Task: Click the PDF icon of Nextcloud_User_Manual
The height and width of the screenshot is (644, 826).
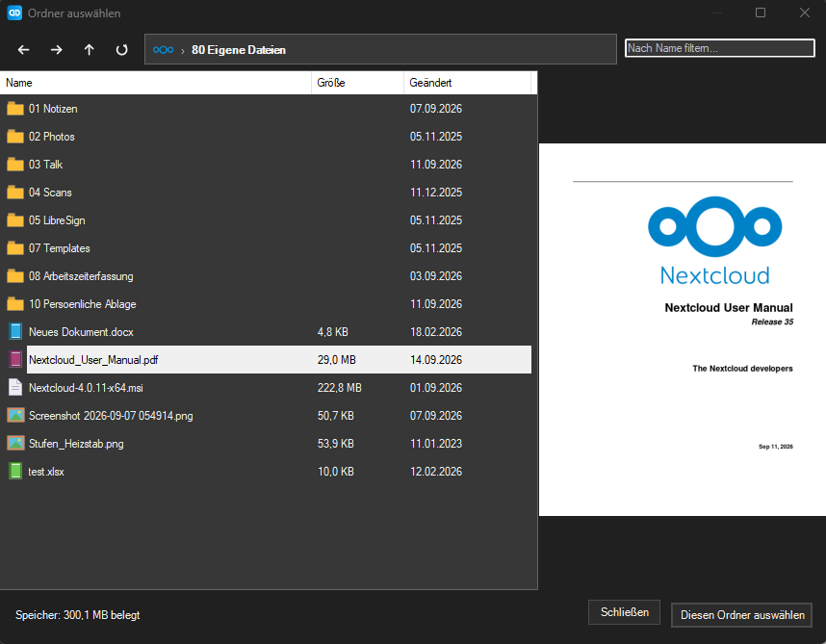Action: [15, 359]
